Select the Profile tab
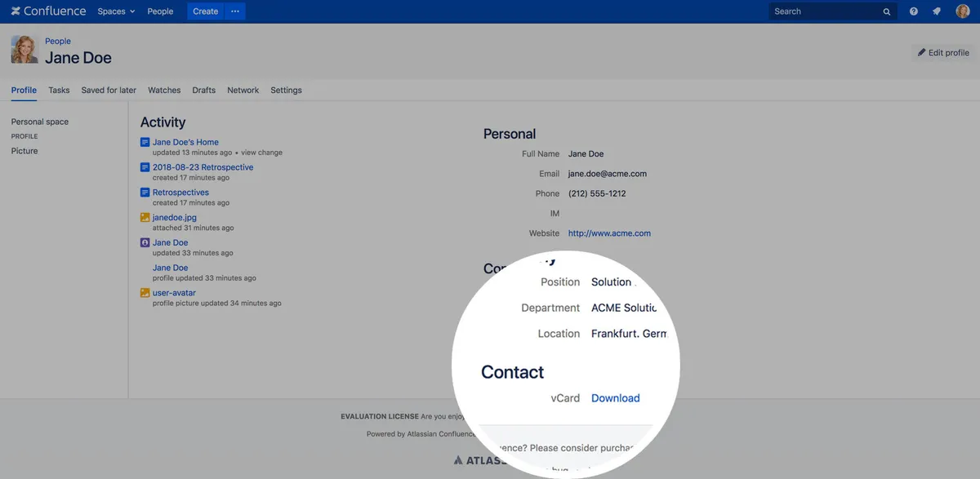Screen dimensions: 980x479 tap(24, 90)
